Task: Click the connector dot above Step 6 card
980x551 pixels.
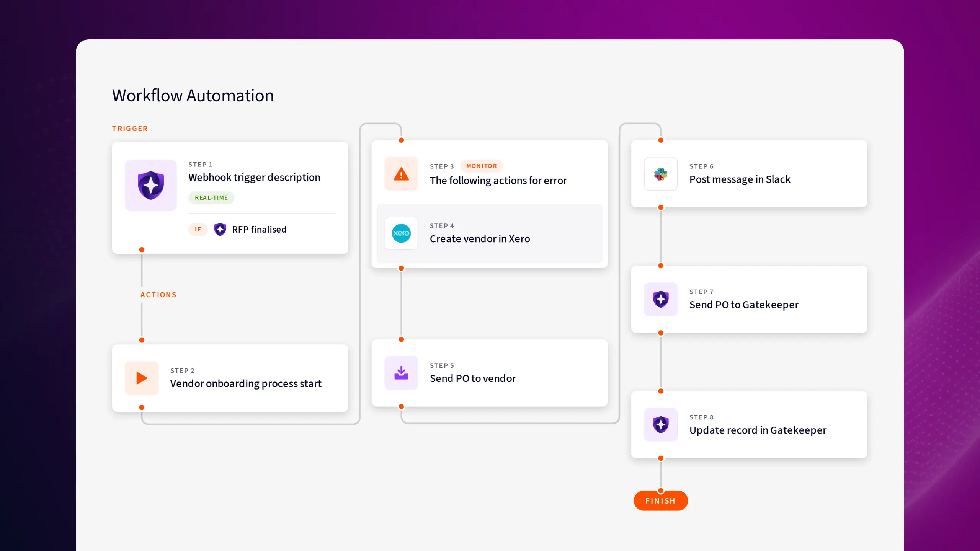Action: (x=661, y=140)
